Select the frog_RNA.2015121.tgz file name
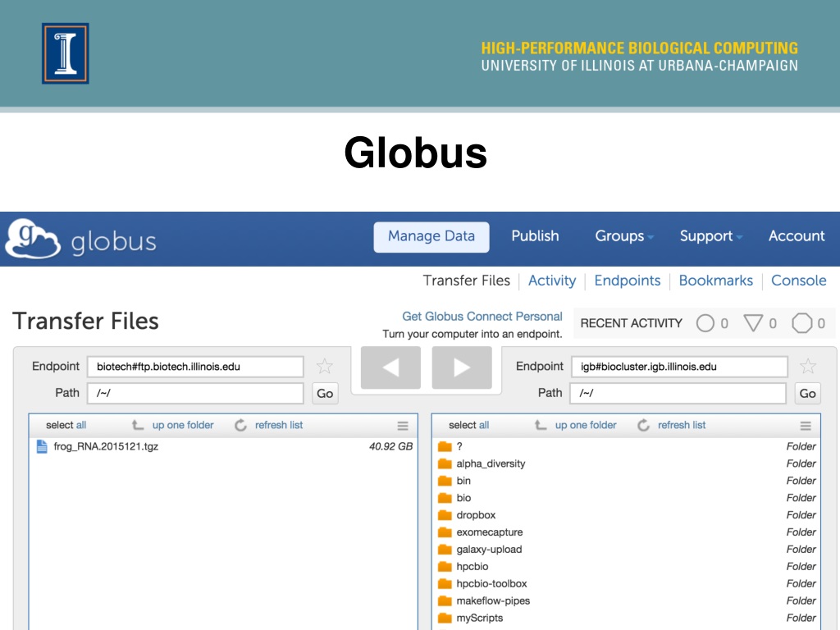The height and width of the screenshot is (630, 840). point(106,447)
